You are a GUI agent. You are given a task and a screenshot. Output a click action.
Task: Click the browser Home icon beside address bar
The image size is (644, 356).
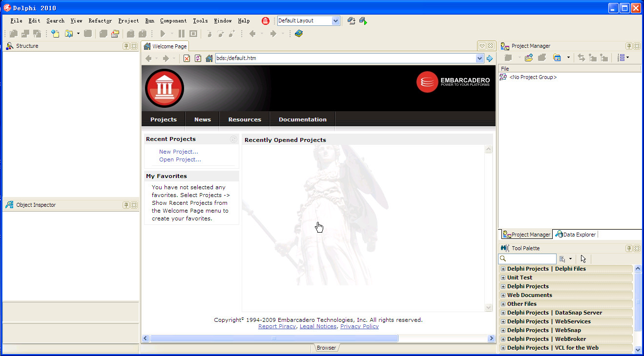pyautogui.click(x=209, y=59)
